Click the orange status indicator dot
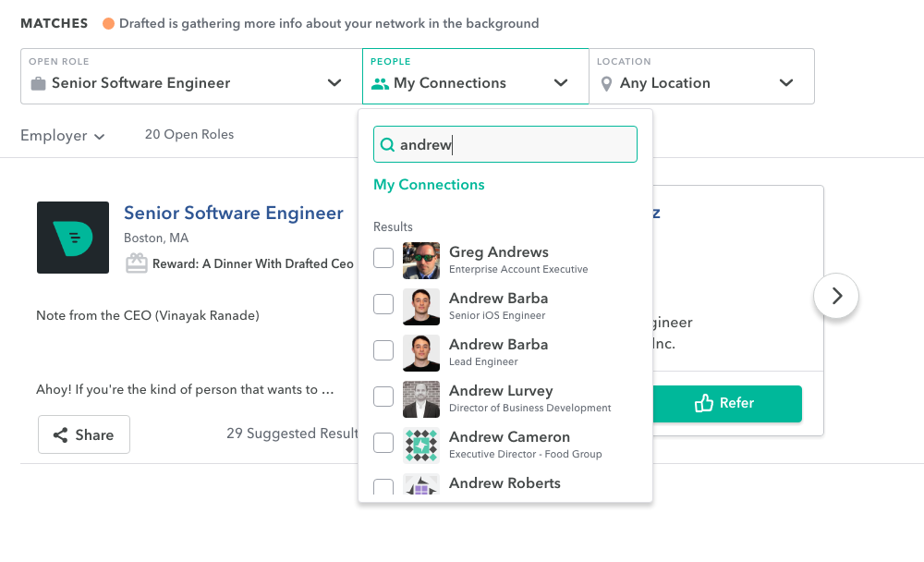 tap(108, 23)
